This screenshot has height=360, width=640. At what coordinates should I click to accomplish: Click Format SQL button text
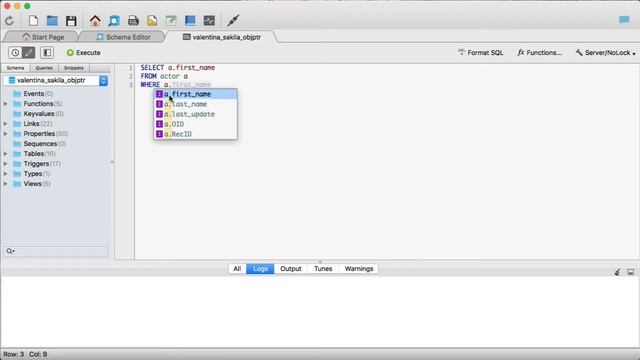click(485, 53)
